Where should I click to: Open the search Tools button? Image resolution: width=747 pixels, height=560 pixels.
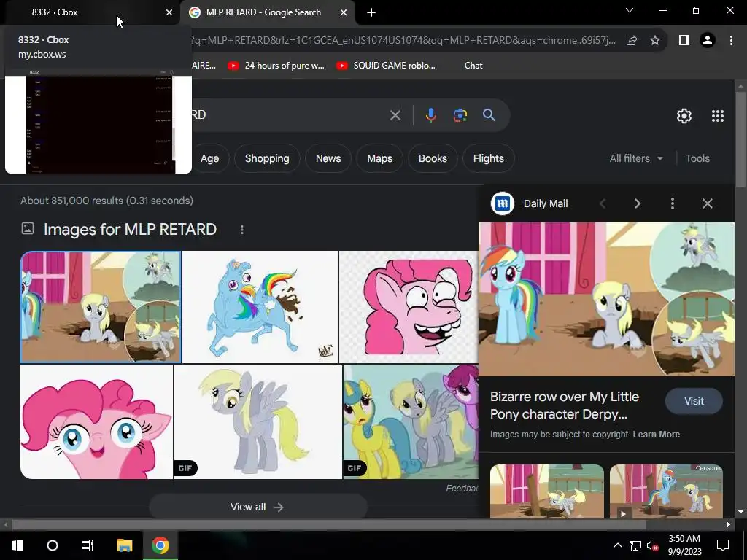pos(697,158)
